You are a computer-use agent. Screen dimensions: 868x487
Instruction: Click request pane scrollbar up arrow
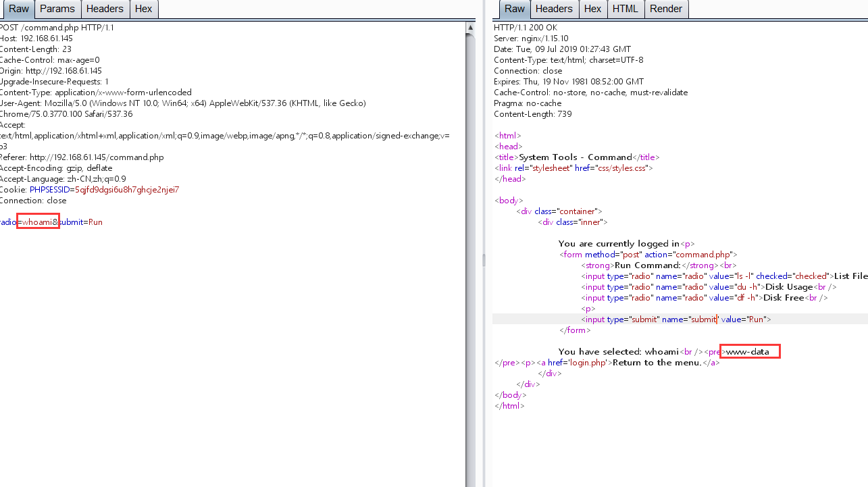pos(471,28)
